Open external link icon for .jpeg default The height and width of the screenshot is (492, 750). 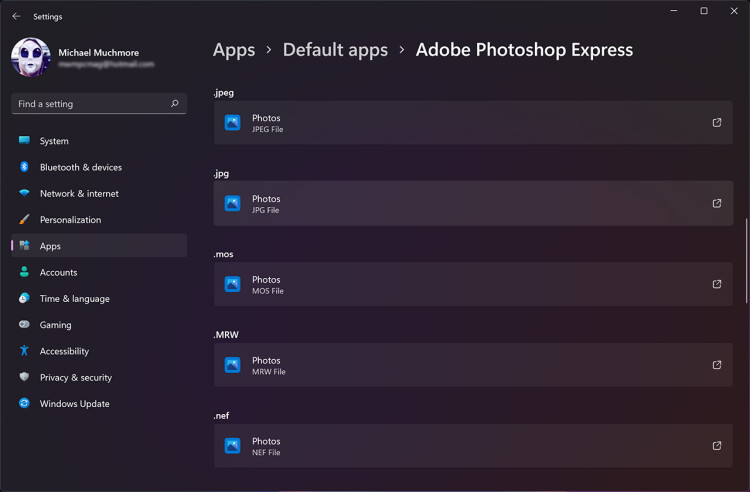click(716, 123)
